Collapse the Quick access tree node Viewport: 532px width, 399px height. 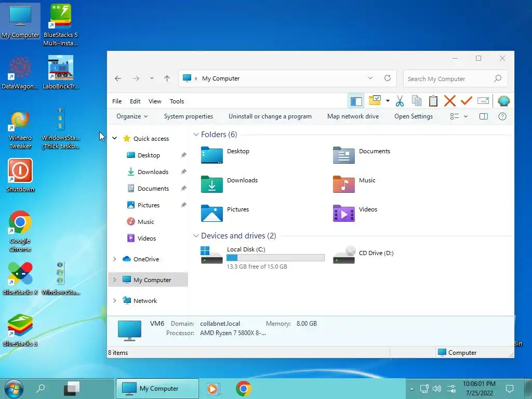coord(115,138)
